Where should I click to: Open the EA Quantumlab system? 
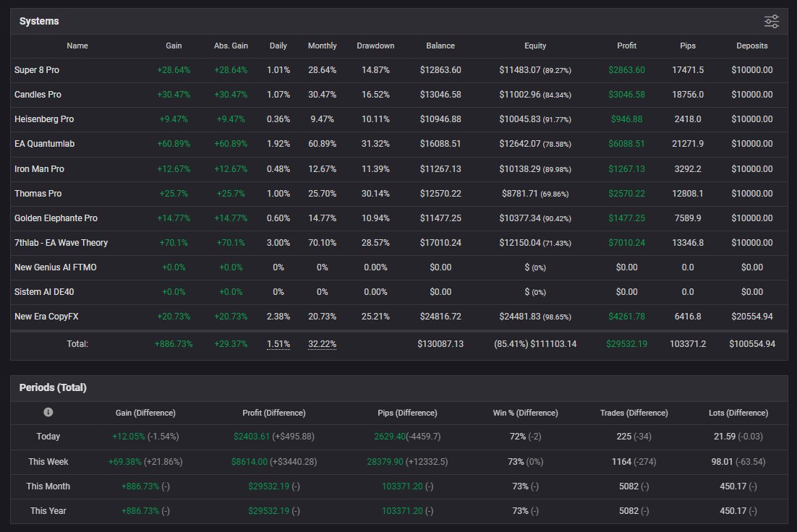44,144
